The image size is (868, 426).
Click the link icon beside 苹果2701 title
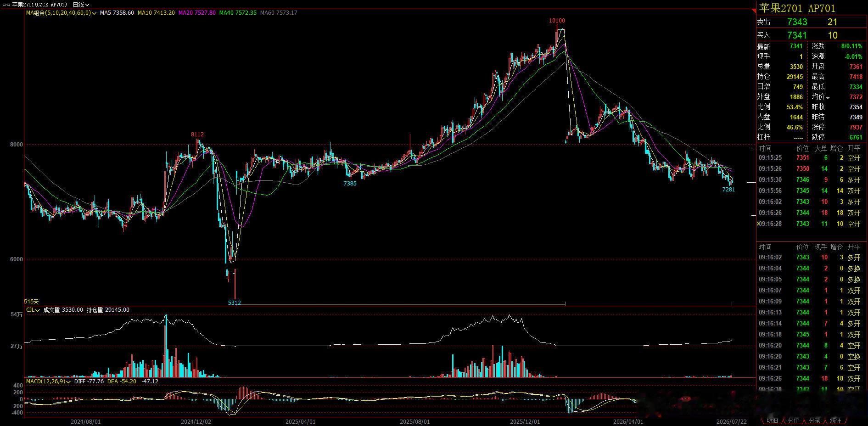6,5
